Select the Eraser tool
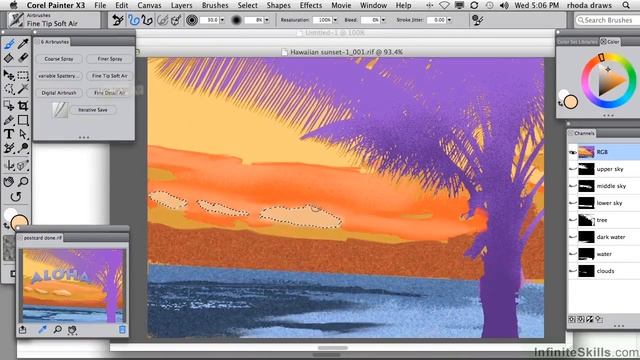 coord(23,58)
